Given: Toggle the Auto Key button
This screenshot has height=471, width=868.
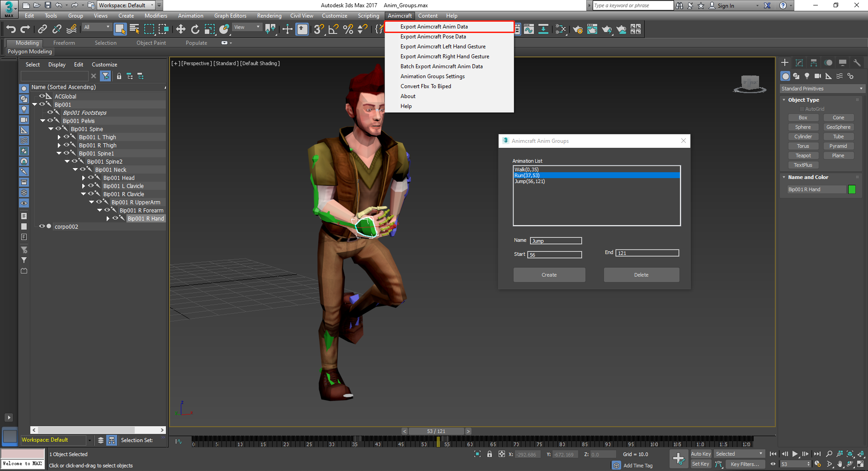Looking at the screenshot, I should pyautogui.click(x=701, y=454).
